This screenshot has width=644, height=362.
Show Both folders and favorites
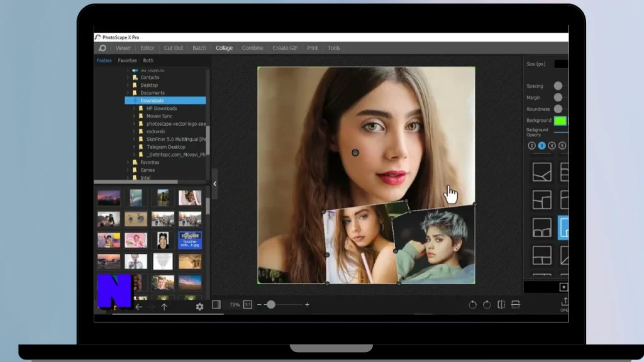click(x=148, y=60)
